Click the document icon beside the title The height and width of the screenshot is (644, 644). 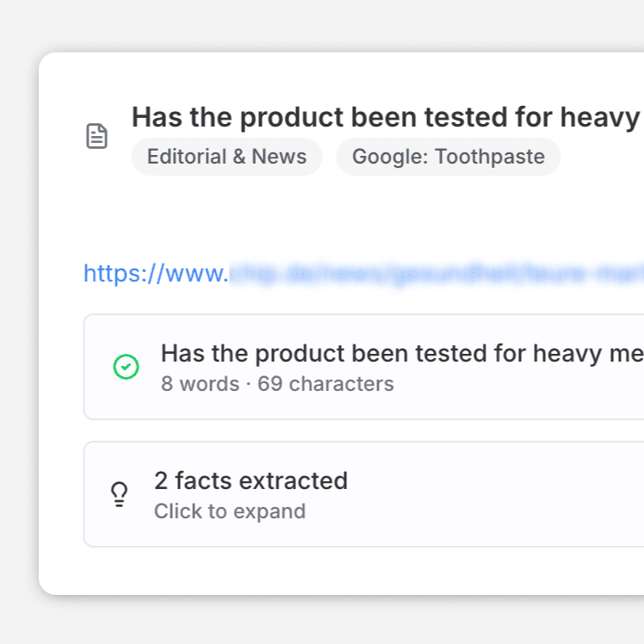click(x=97, y=136)
